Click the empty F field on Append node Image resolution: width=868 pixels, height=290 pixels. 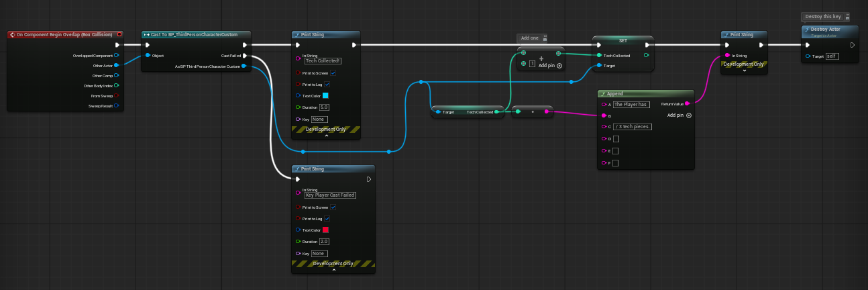(x=616, y=162)
